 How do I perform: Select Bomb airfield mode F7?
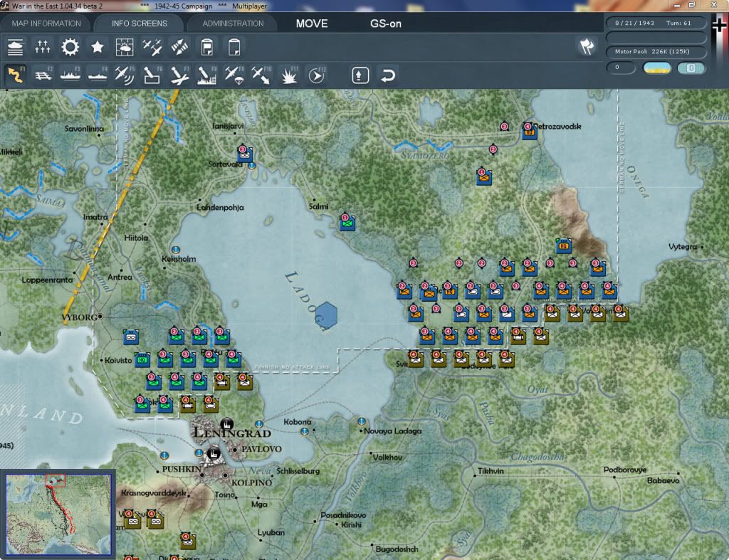pos(179,75)
